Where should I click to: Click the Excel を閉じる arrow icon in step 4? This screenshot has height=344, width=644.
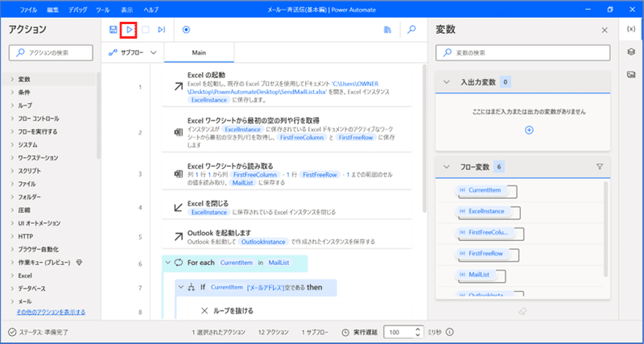[178, 208]
